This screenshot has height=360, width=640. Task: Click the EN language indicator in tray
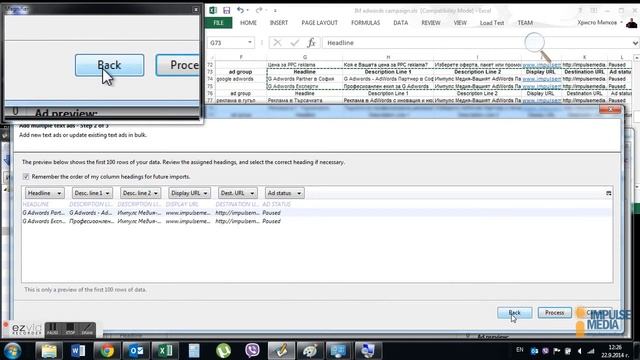click(520, 350)
